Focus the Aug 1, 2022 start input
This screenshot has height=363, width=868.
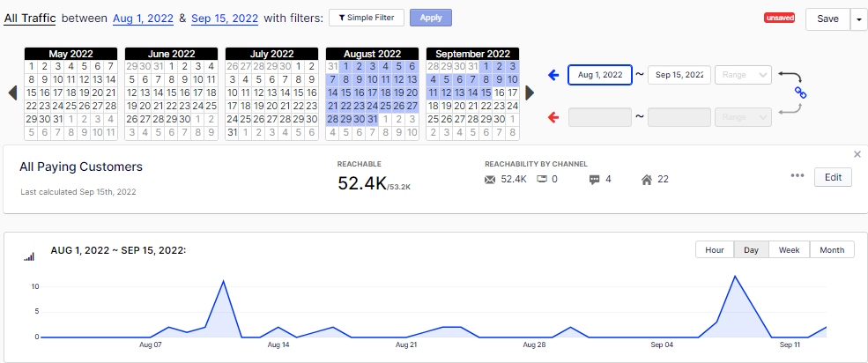(x=600, y=75)
